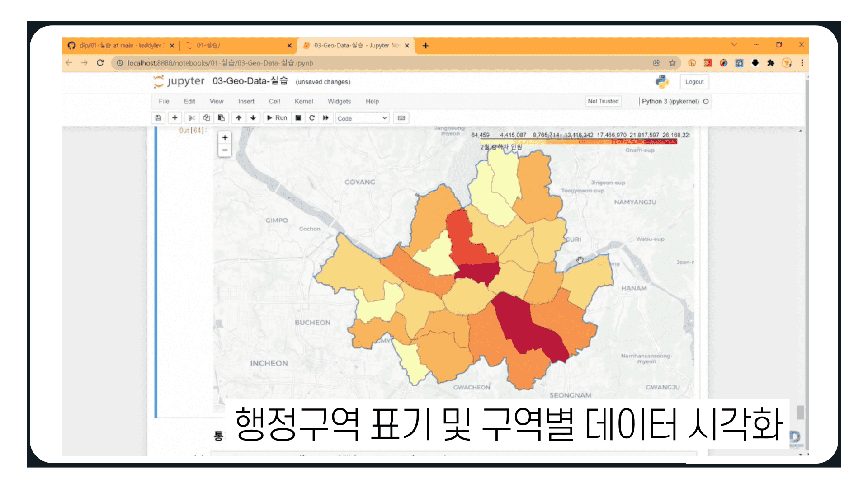Click the site info icon before localhost
Screen dimensions: 868x488
click(x=120, y=63)
